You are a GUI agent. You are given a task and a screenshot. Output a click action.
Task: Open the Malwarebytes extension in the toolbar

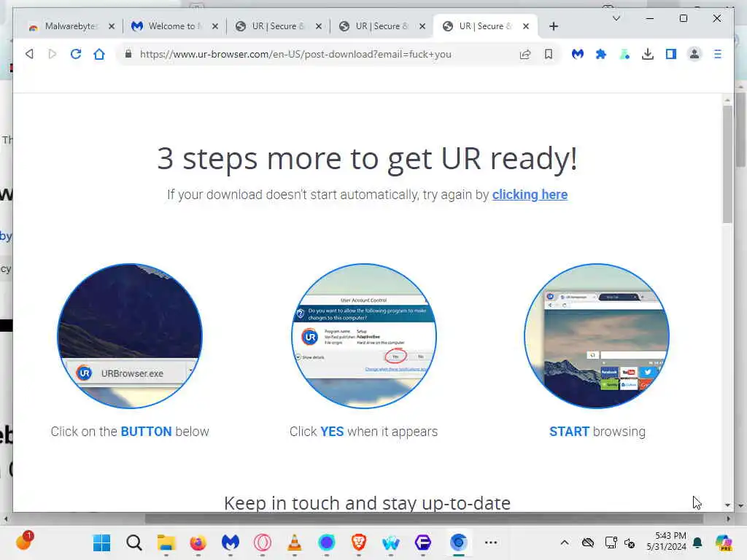point(578,54)
